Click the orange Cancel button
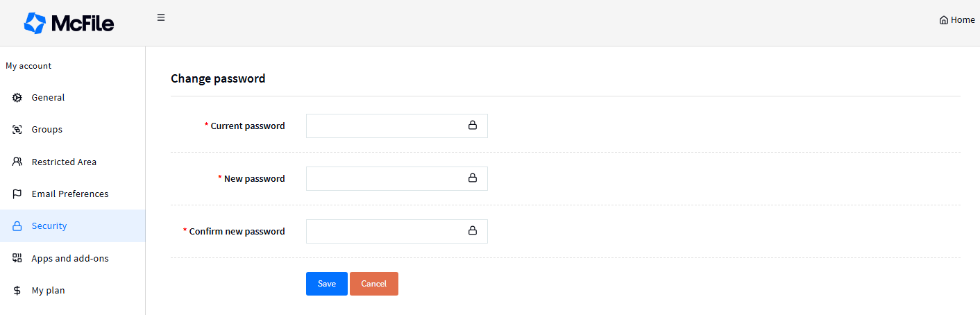The width and height of the screenshot is (980, 315). click(374, 284)
